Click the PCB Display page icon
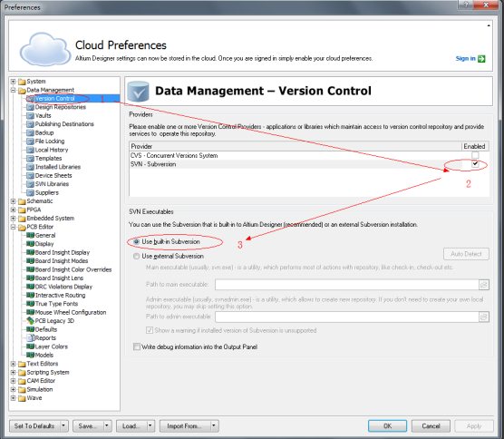The height and width of the screenshot is (439, 504). coord(30,244)
